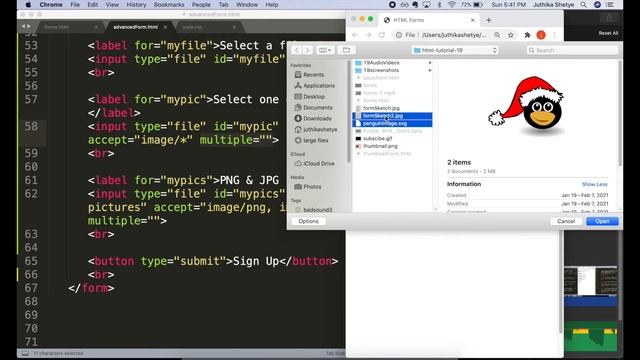Expand the 19screenshots folder arrow

(x=430, y=70)
